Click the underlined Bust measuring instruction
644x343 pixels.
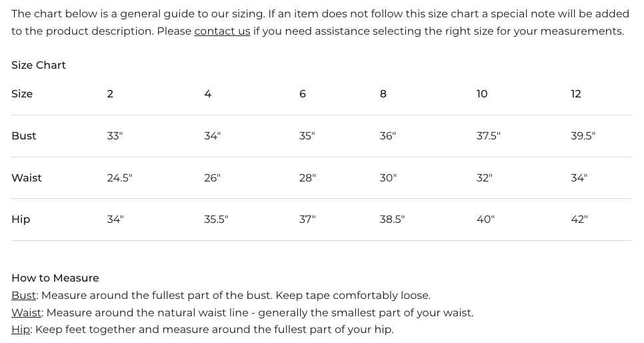click(24, 296)
